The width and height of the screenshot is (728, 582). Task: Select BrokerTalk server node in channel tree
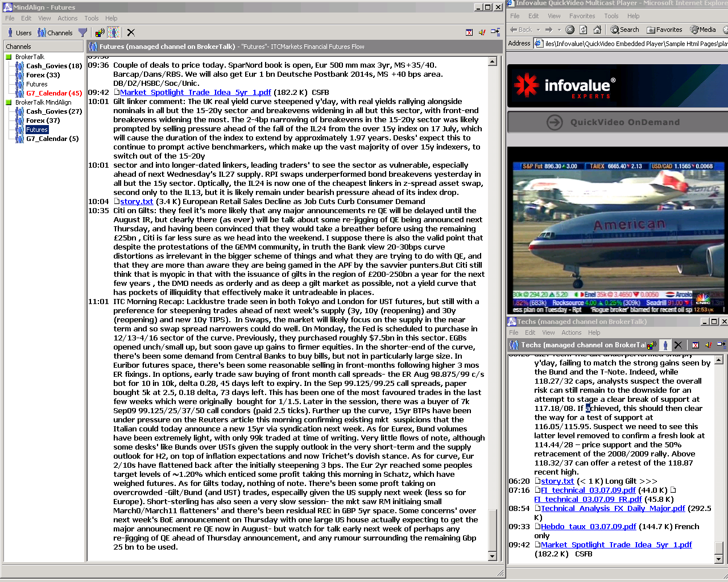click(30, 57)
